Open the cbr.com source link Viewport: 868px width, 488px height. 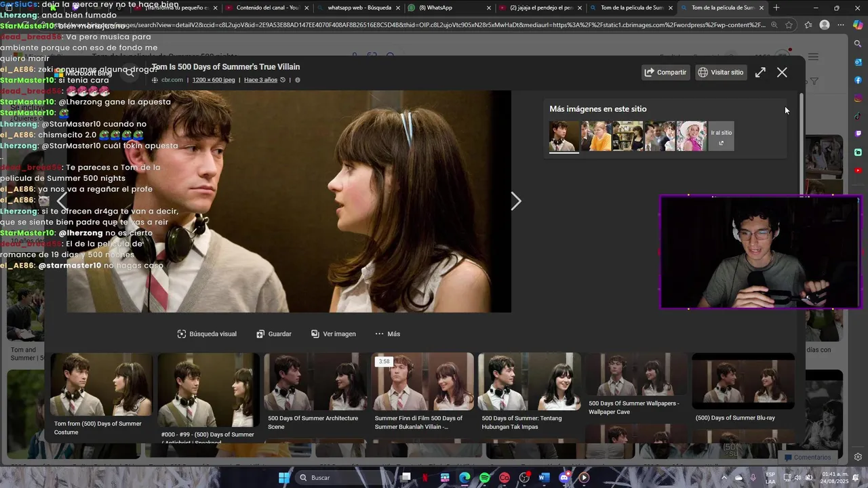click(x=172, y=80)
